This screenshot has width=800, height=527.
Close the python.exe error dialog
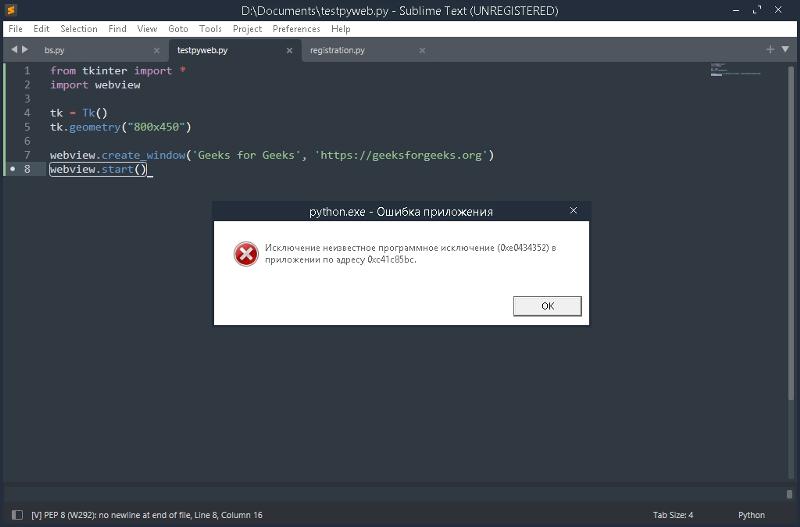coord(573,211)
